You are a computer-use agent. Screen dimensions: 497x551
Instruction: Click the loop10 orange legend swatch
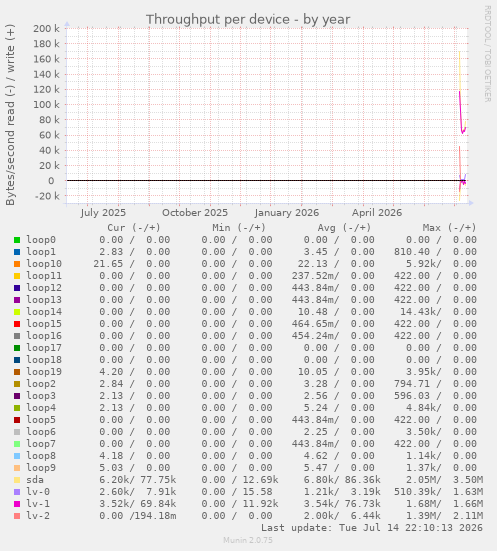pyautogui.click(x=17, y=264)
